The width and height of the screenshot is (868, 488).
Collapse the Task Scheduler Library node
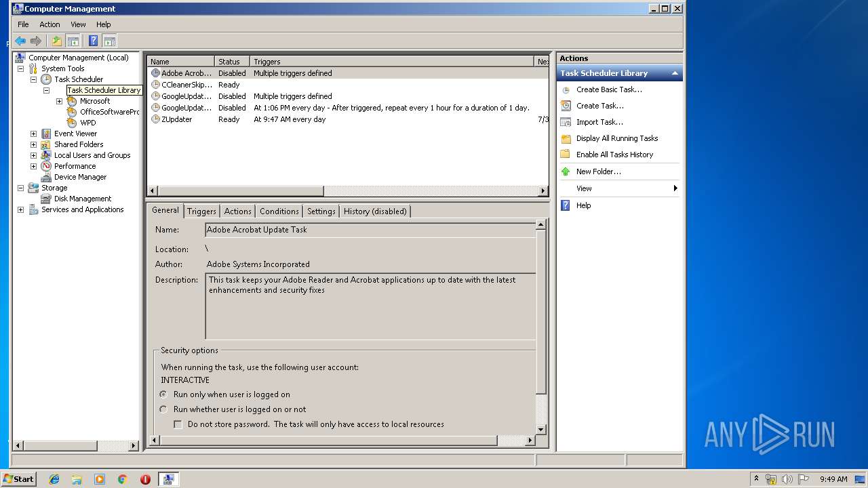point(46,90)
